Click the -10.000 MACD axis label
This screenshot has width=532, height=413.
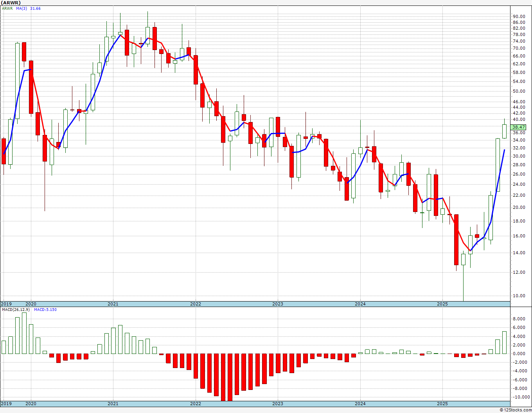(x=519, y=397)
